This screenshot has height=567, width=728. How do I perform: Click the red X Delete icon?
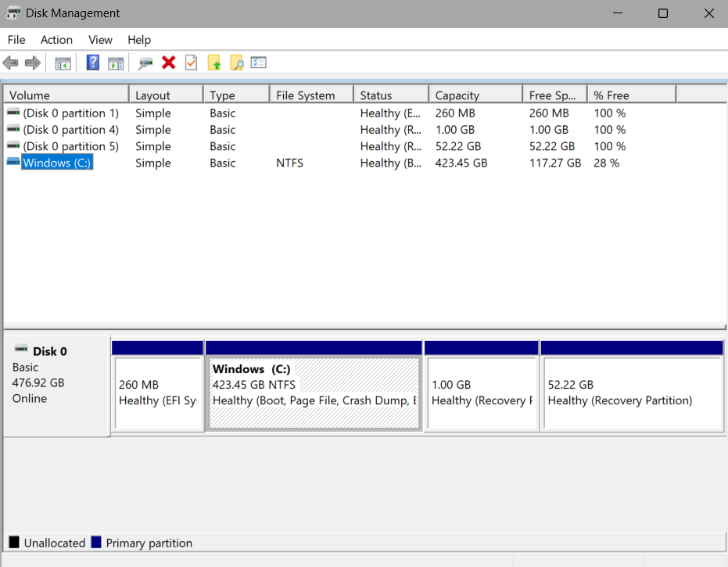coord(169,63)
